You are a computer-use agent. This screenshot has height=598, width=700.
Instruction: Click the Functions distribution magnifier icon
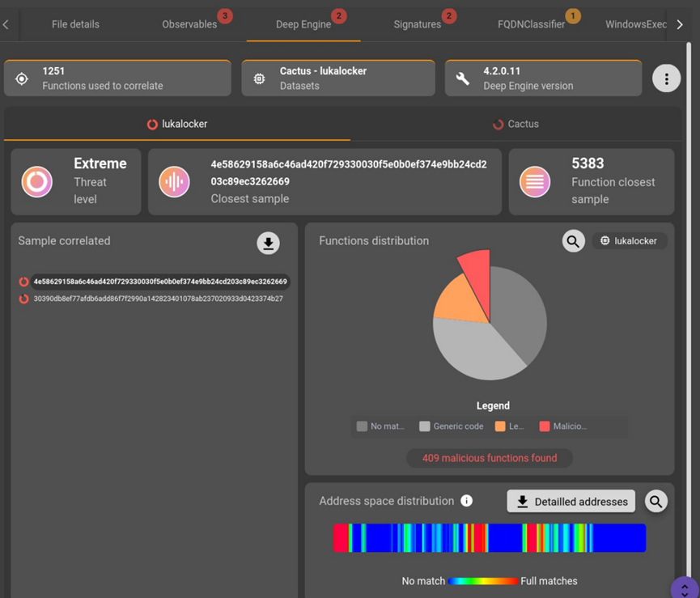[573, 241]
